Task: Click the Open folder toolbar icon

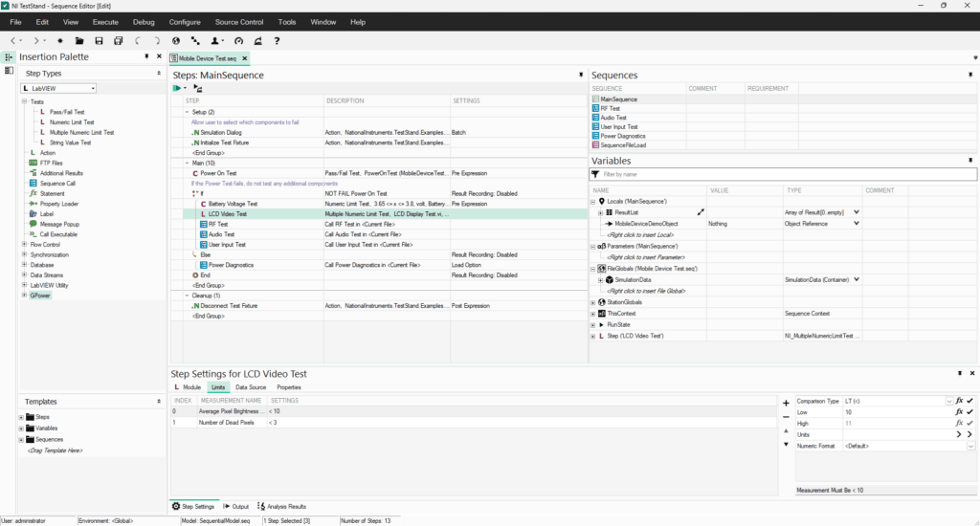Action: coord(78,41)
